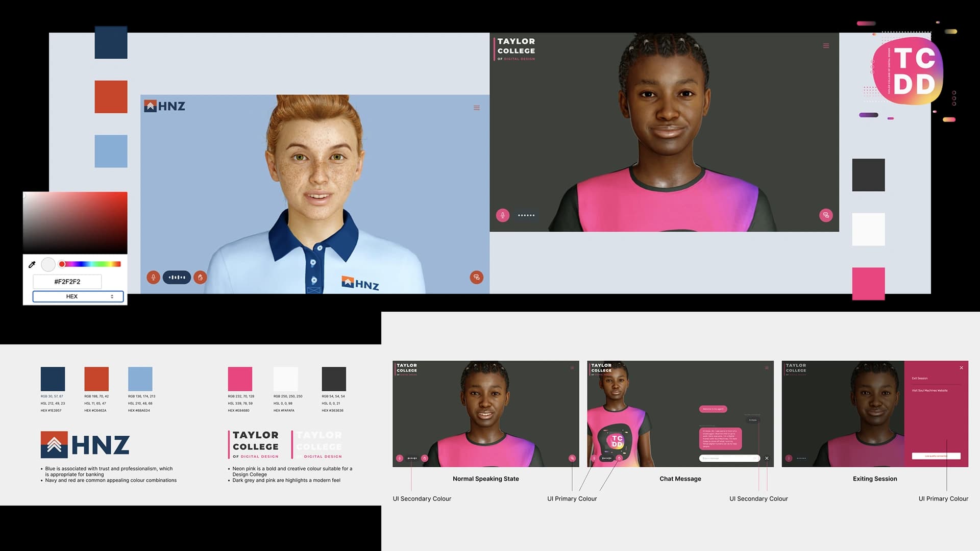Open pink chat button in large Taylor College view
Screen dimensions: 980x551
pos(826,215)
